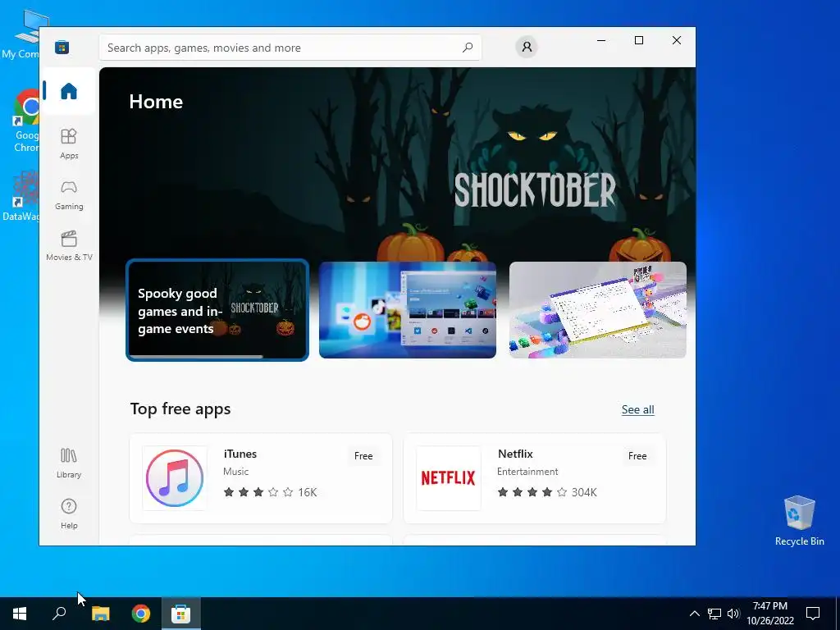Open taskbar search
This screenshot has width=840, height=630.
[x=59, y=614]
